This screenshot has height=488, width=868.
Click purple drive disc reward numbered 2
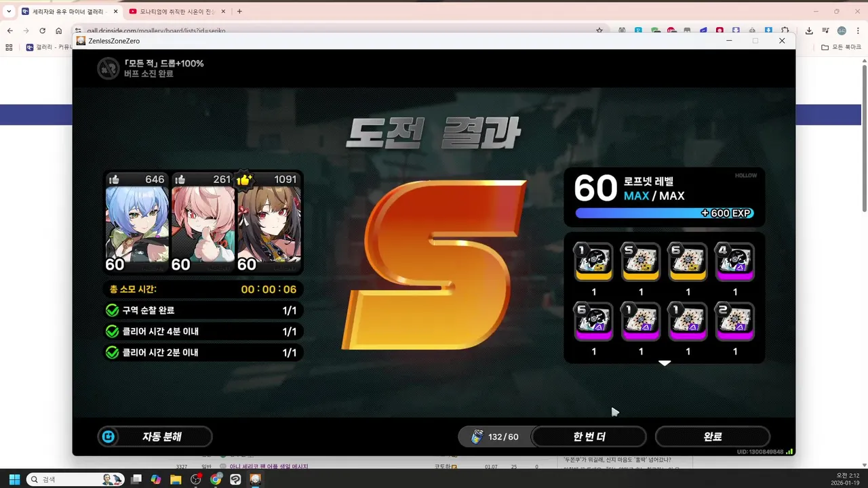coord(735,321)
